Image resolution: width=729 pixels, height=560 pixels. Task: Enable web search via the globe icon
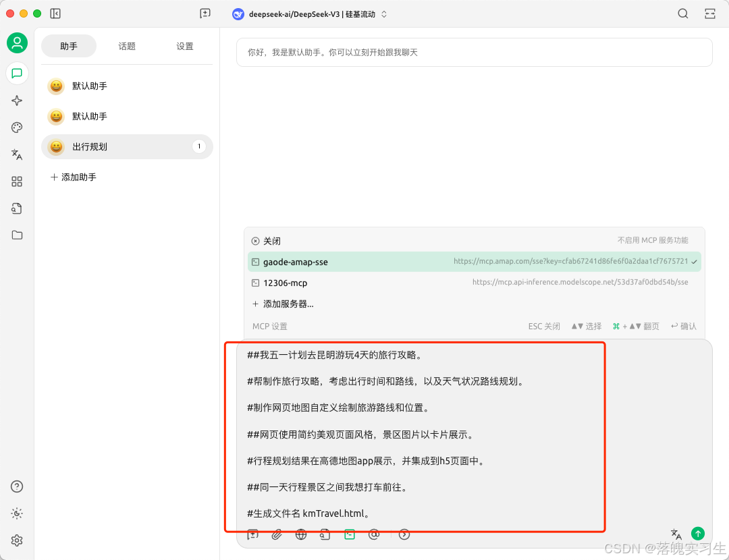click(x=301, y=534)
